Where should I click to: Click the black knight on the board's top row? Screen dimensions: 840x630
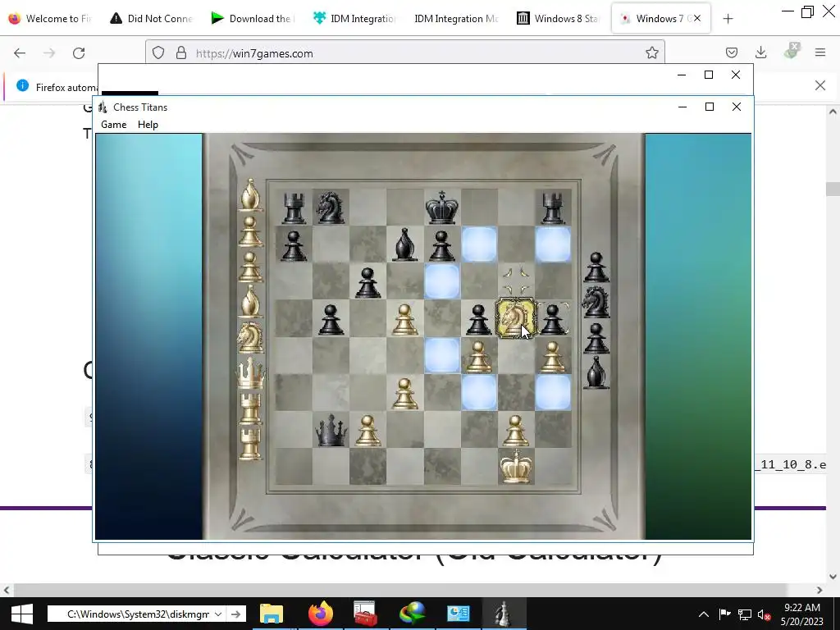[330, 208]
